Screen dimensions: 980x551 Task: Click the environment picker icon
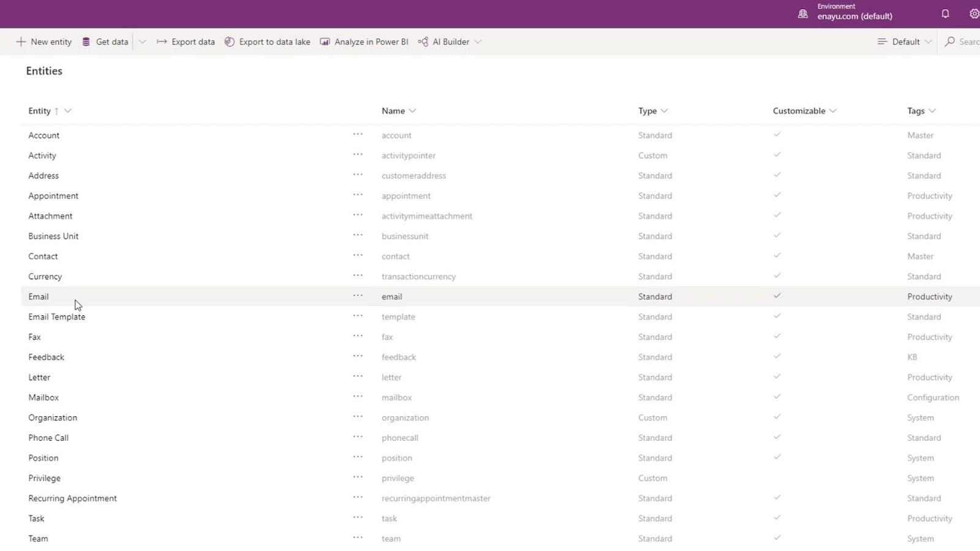pyautogui.click(x=802, y=13)
